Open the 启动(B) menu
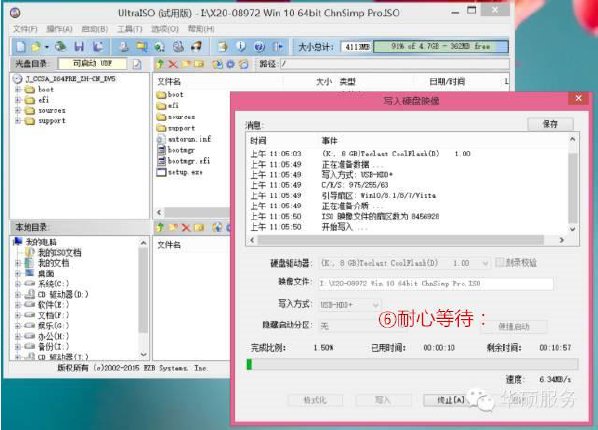The width and height of the screenshot is (598, 430). [95, 29]
